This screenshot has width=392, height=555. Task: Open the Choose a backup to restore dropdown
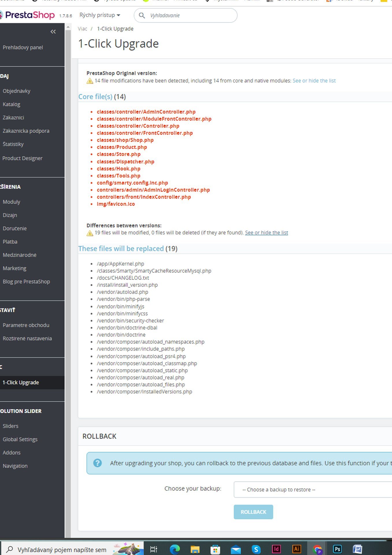tap(313, 490)
